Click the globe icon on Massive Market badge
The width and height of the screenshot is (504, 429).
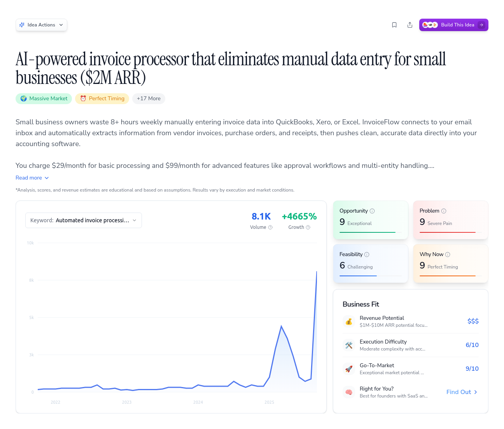[24, 98]
